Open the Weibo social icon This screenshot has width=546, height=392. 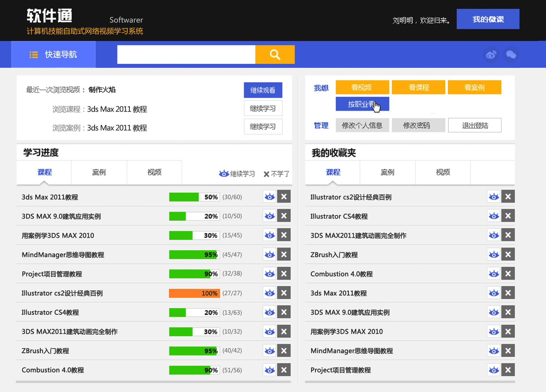(x=491, y=55)
